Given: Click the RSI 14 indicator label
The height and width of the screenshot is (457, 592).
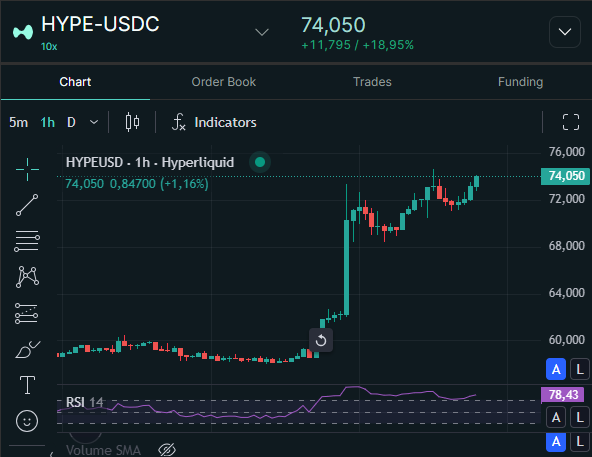Looking at the screenshot, I should coord(85,402).
